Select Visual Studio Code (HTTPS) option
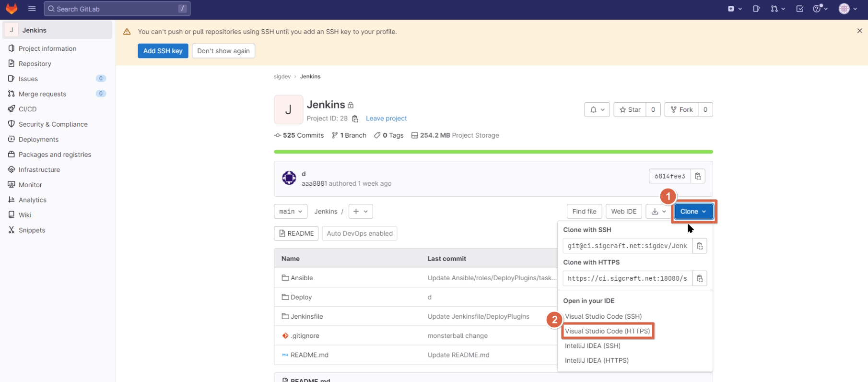This screenshot has width=868, height=382. 607,331
